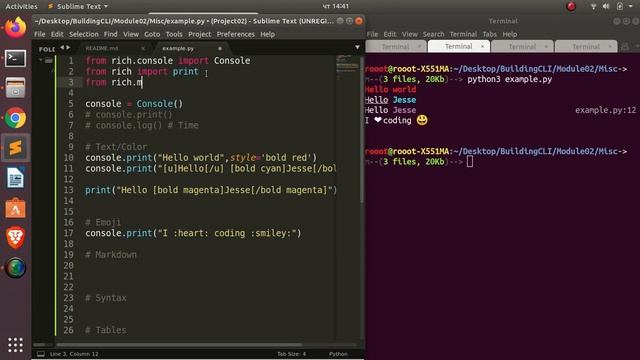The height and width of the screenshot is (360, 640).
Task: Click 'console = Console()' code line
Action: pyautogui.click(x=134, y=104)
